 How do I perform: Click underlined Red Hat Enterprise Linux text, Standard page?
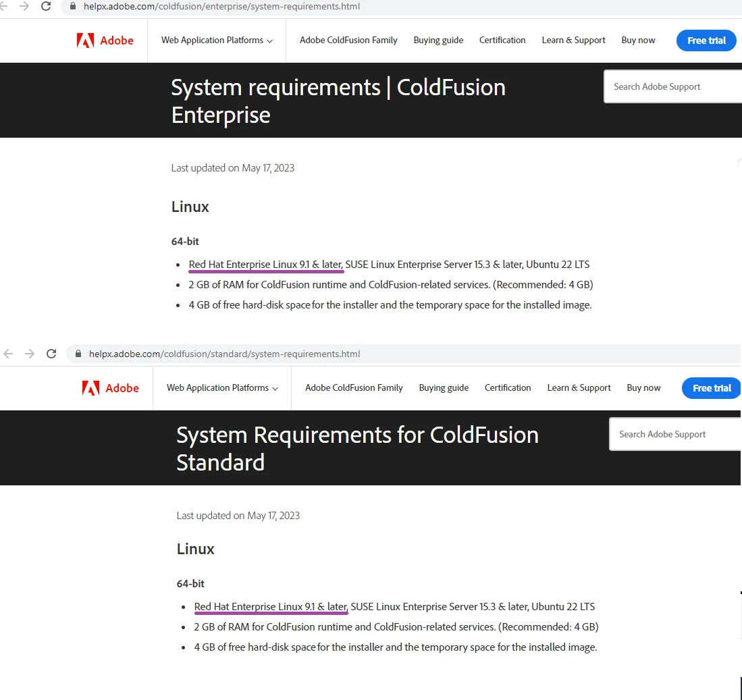(x=271, y=607)
